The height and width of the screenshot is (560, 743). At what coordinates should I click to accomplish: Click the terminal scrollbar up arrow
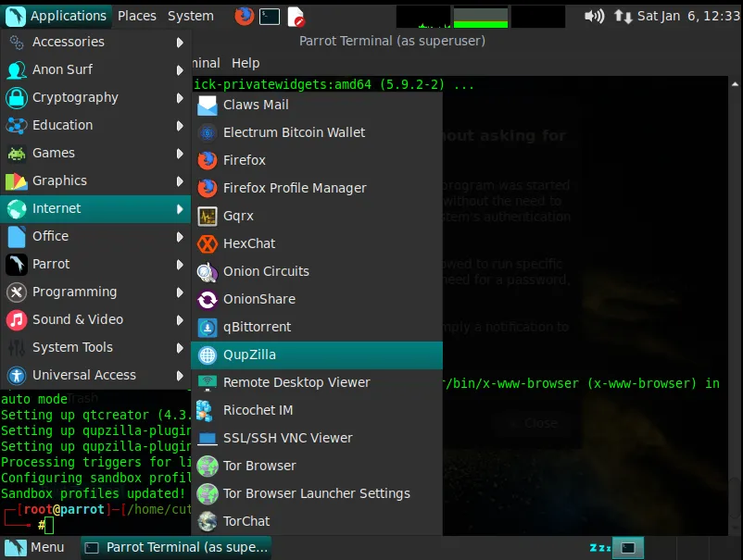[735, 84]
